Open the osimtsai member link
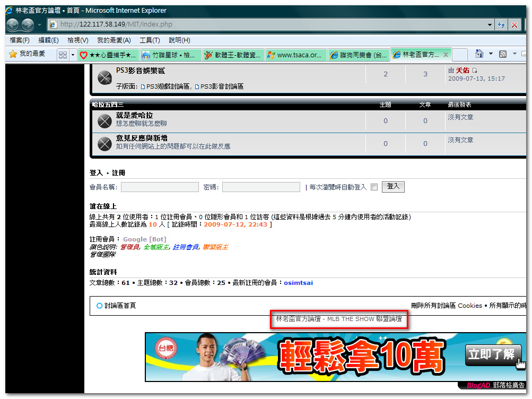The width and height of the screenshot is (532, 399). point(298,283)
